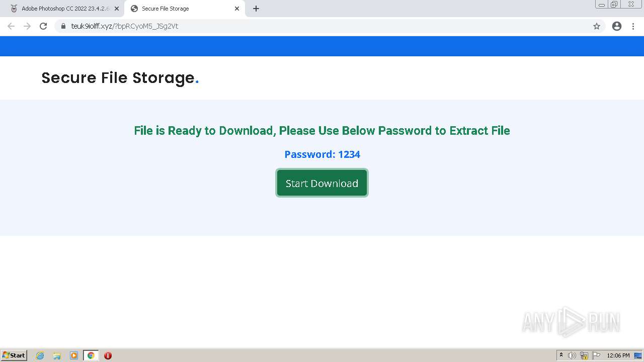Go forward to the next page
This screenshot has height=362, width=644.
(x=27, y=26)
